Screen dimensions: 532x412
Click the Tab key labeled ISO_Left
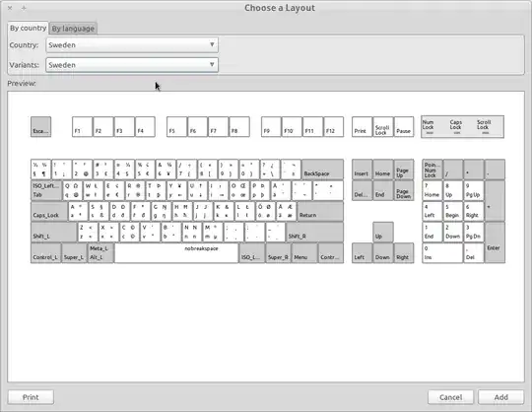tap(46, 190)
